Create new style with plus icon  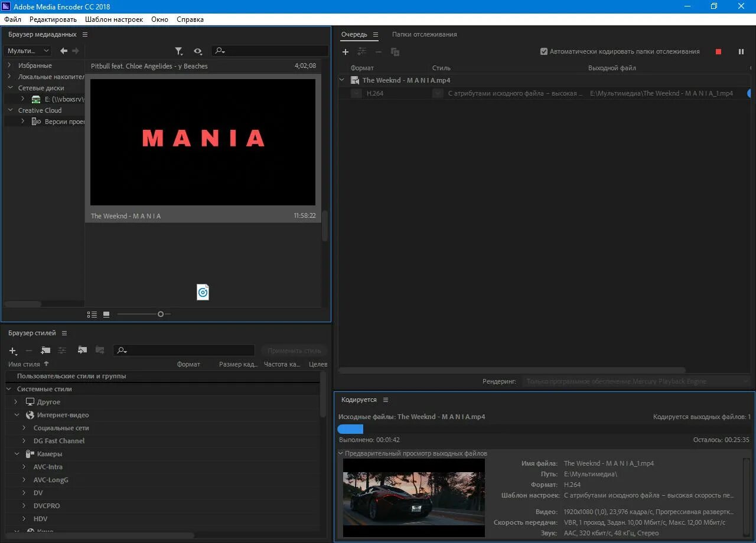click(x=13, y=351)
